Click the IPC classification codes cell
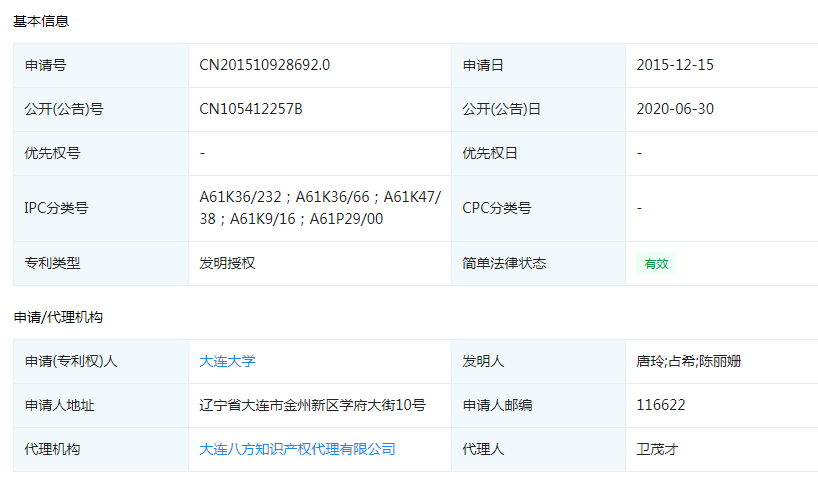 [x=319, y=208]
